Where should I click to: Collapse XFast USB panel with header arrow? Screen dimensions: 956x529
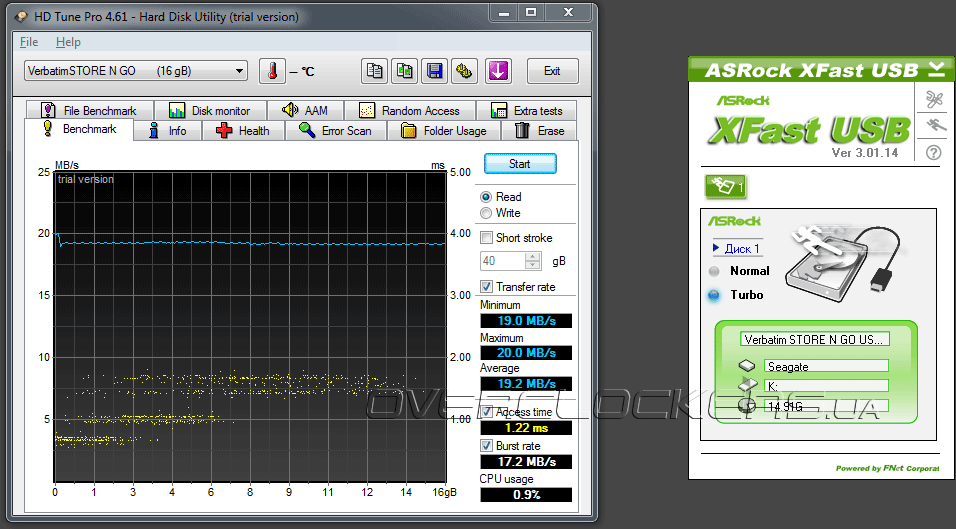937,68
